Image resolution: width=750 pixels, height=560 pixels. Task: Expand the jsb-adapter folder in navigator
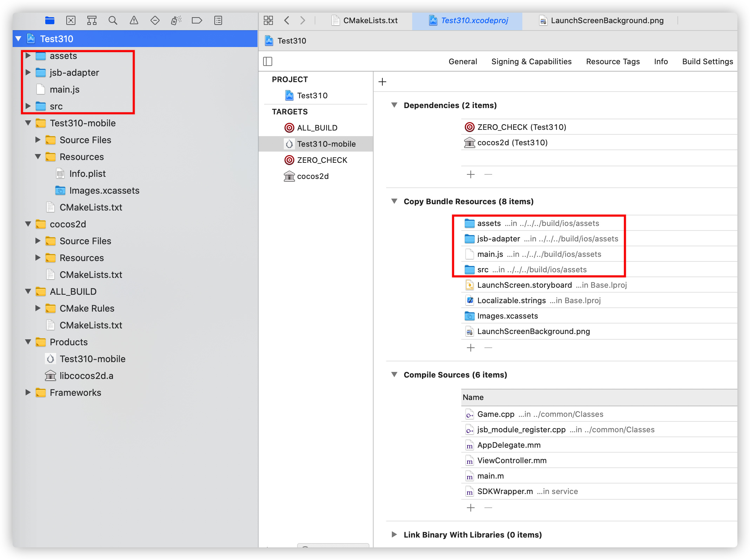pos(28,73)
